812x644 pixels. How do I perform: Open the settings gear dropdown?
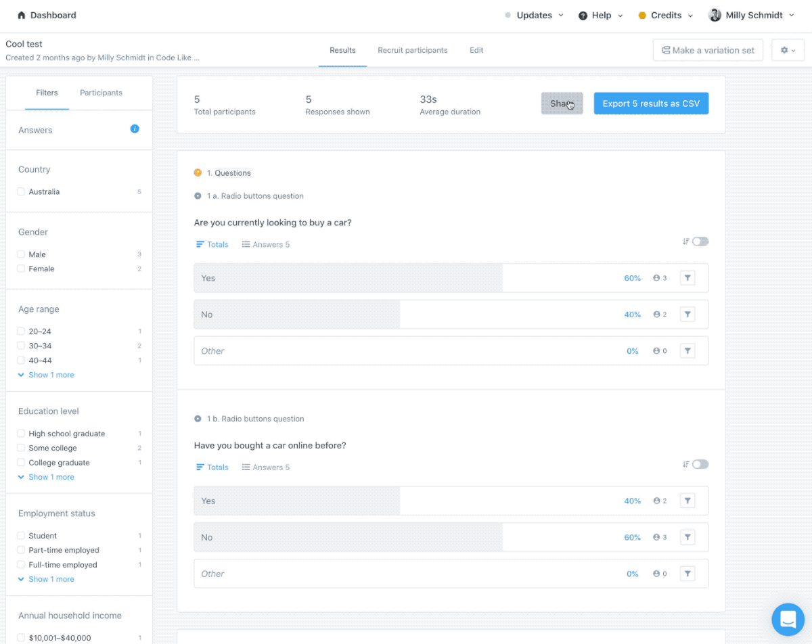(788, 50)
